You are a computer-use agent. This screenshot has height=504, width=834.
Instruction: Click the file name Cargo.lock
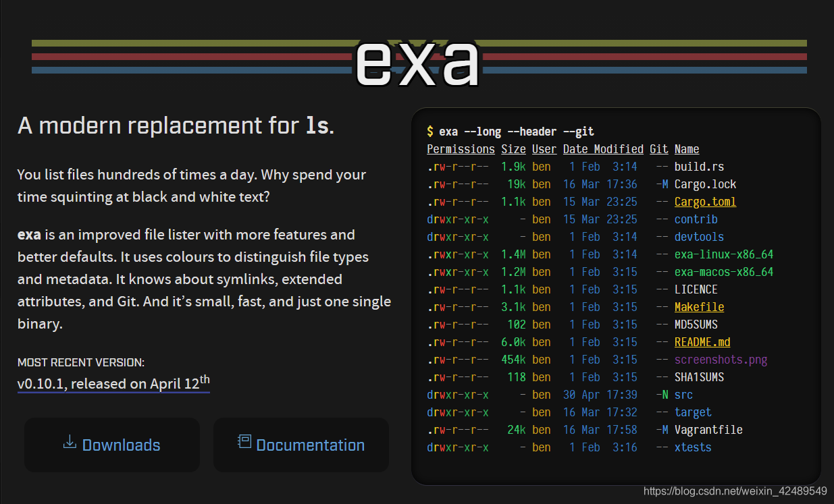click(705, 184)
